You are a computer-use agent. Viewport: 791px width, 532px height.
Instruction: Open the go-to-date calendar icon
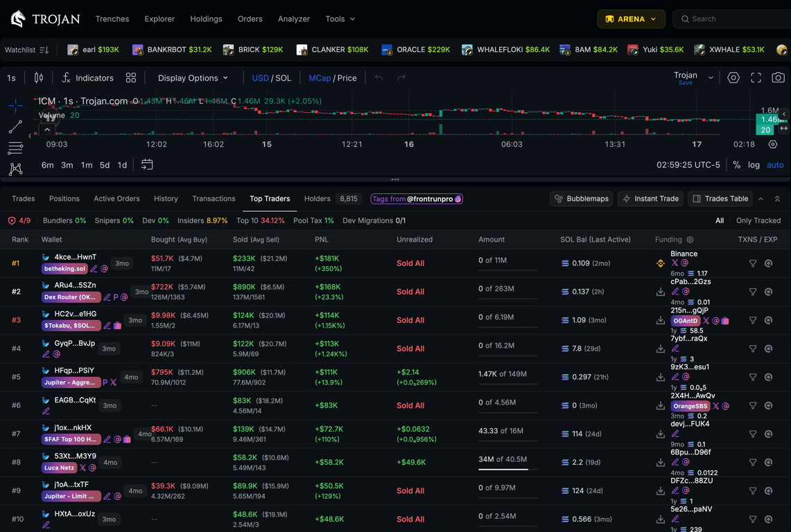click(x=147, y=164)
